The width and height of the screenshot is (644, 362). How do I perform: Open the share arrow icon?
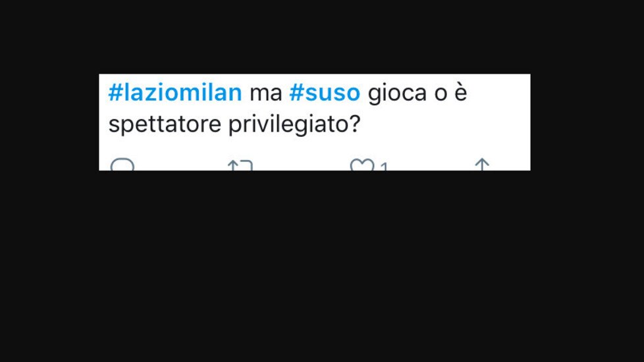click(482, 164)
